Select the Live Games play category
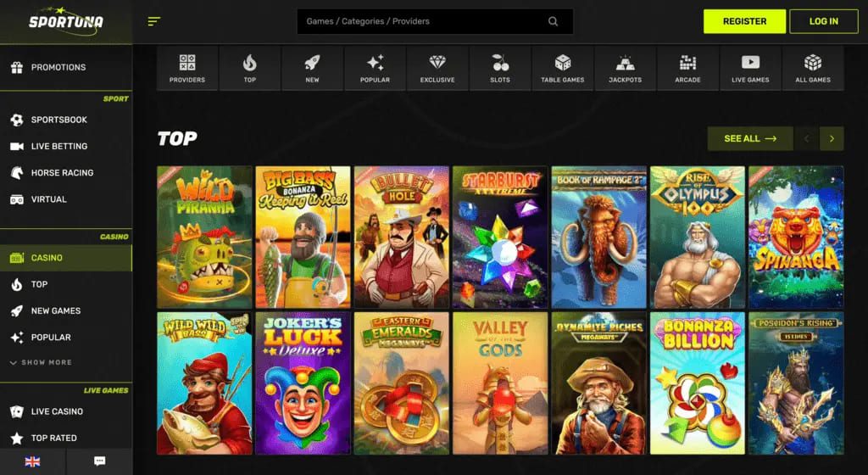The image size is (868, 475). click(750, 68)
